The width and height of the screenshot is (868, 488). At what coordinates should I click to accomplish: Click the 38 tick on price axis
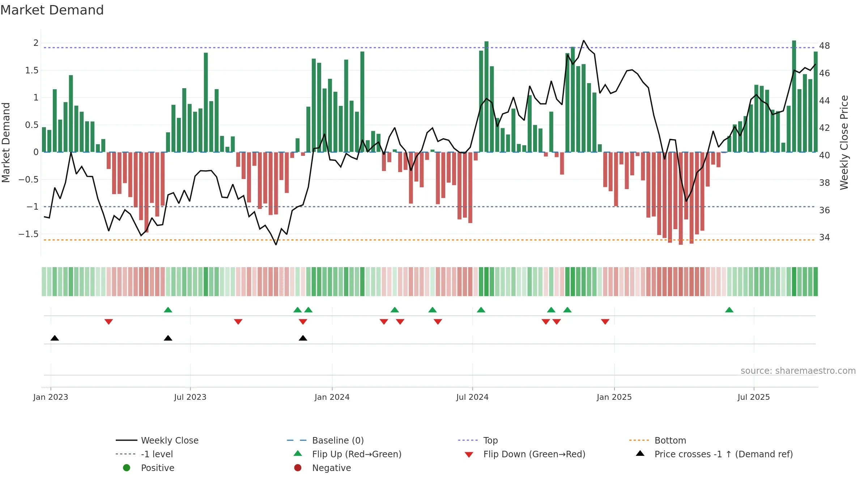[x=825, y=183]
